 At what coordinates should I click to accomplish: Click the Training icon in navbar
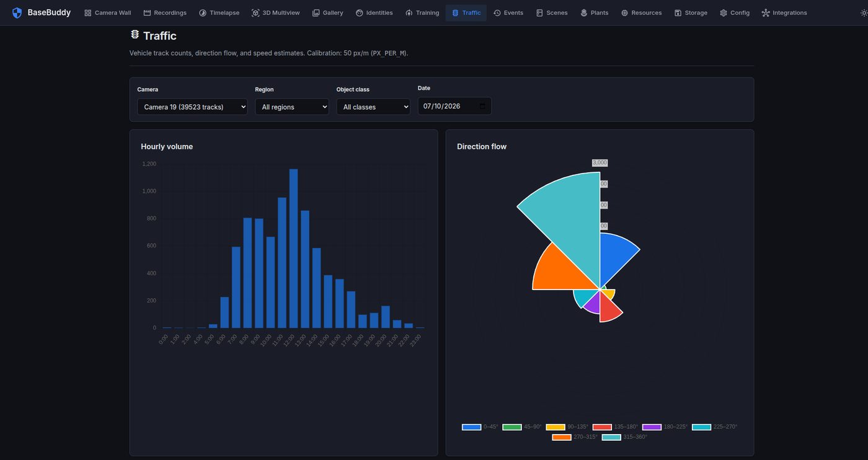[409, 12]
